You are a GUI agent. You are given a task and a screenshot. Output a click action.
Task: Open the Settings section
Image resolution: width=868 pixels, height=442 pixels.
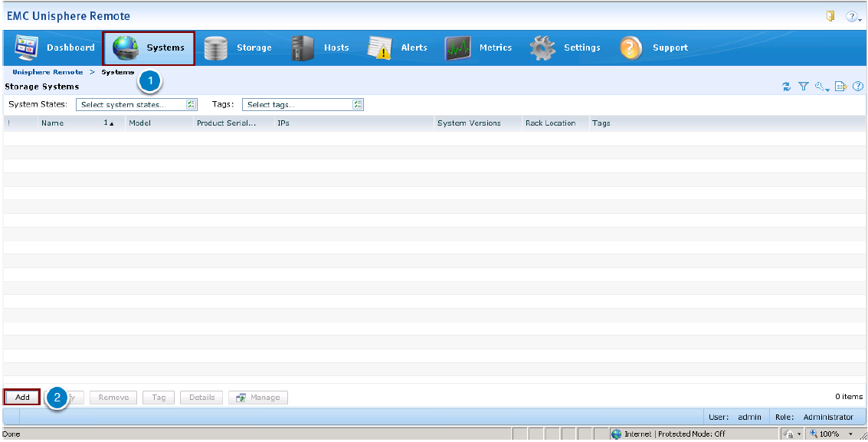[x=565, y=48]
